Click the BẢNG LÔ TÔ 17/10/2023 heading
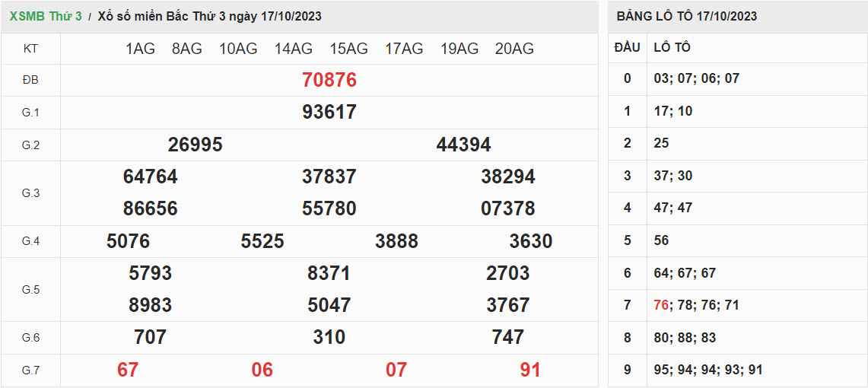Screen dimensions: 868x388 click(x=686, y=16)
